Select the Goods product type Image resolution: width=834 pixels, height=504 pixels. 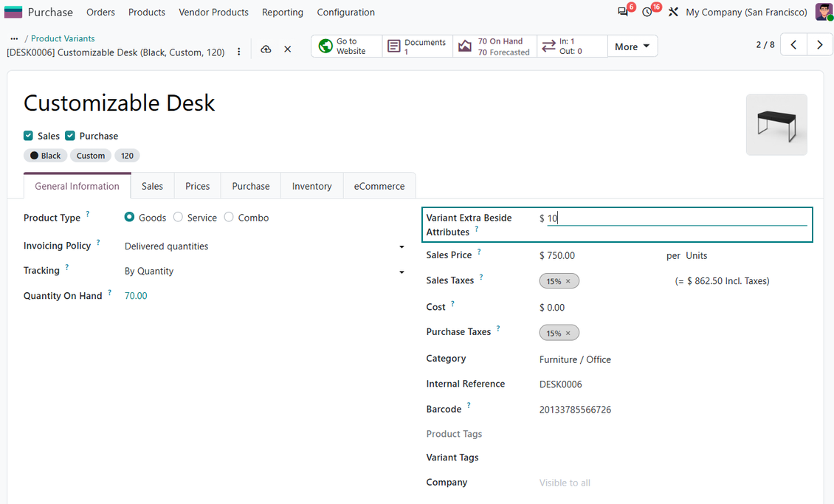129,217
